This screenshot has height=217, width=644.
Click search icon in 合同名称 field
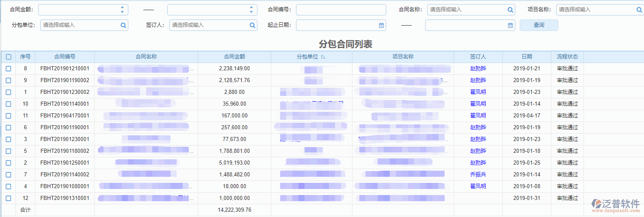[x=510, y=10]
